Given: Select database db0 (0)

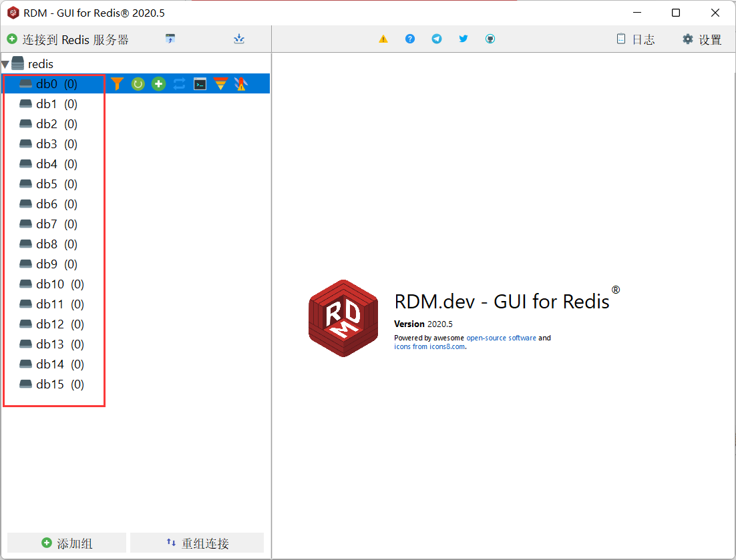Looking at the screenshot, I should pyautogui.click(x=48, y=84).
